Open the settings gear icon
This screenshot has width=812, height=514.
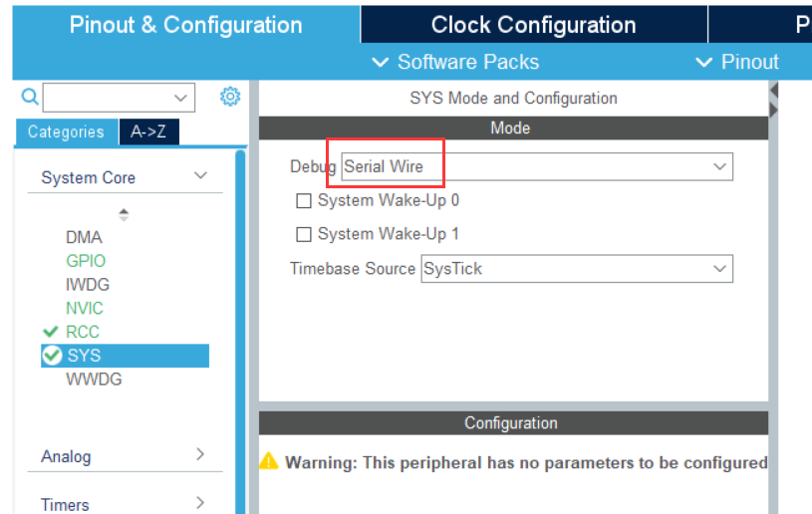230,97
